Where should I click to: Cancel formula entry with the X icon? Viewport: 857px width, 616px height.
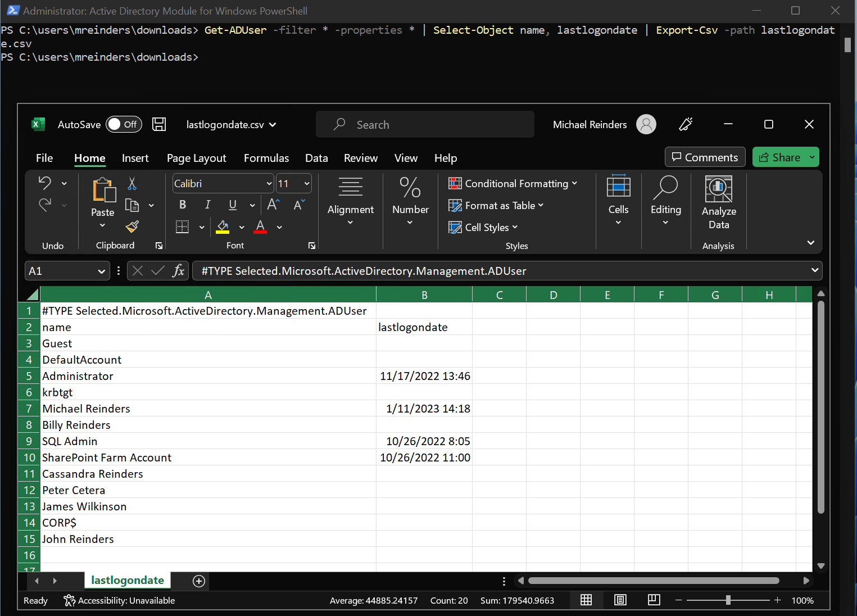pos(137,270)
